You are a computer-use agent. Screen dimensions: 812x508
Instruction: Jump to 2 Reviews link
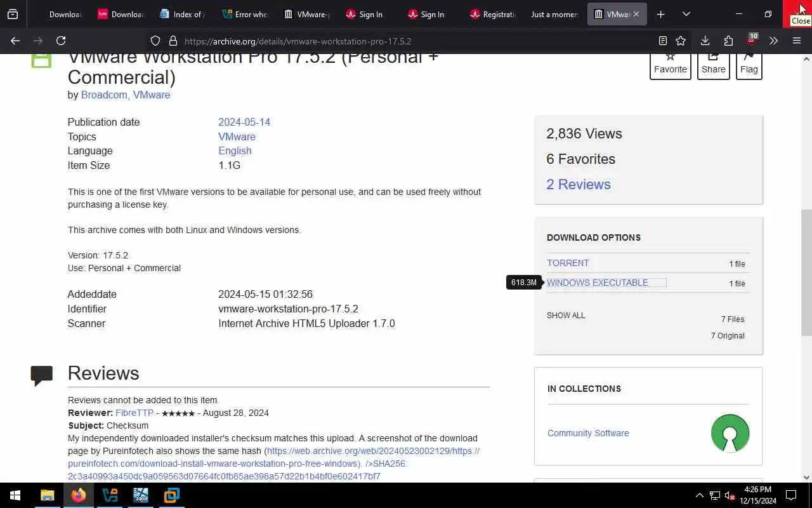[579, 184]
